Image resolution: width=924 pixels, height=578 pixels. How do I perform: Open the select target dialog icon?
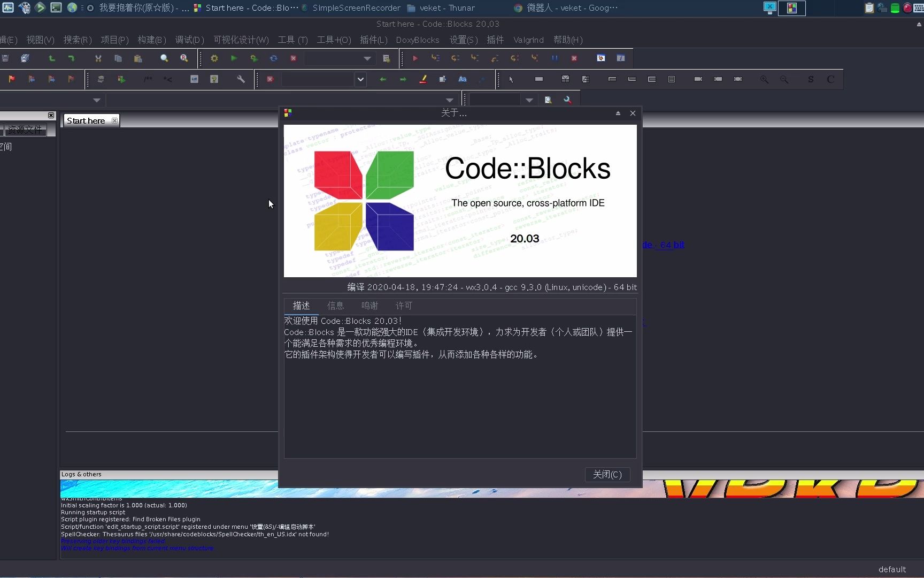click(386, 58)
